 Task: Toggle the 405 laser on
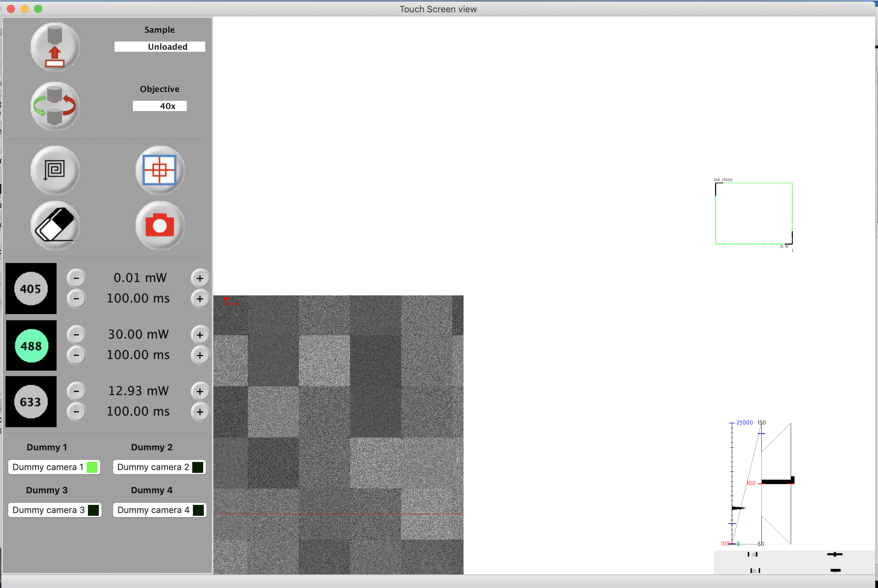[x=31, y=288]
